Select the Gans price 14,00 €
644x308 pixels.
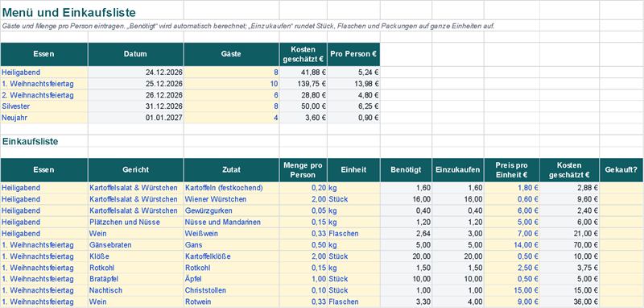click(x=512, y=245)
